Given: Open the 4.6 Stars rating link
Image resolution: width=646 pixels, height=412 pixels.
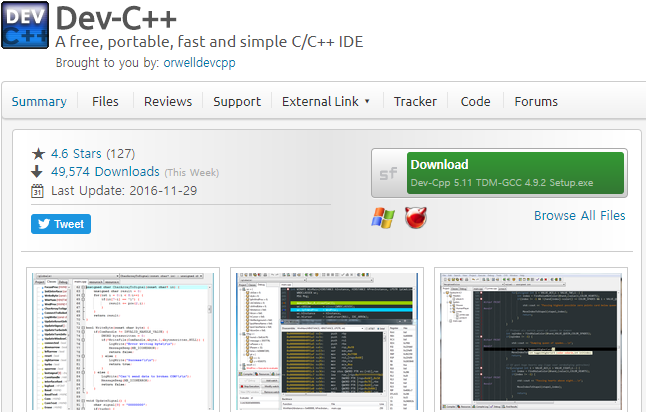Looking at the screenshot, I should (76, 154).
